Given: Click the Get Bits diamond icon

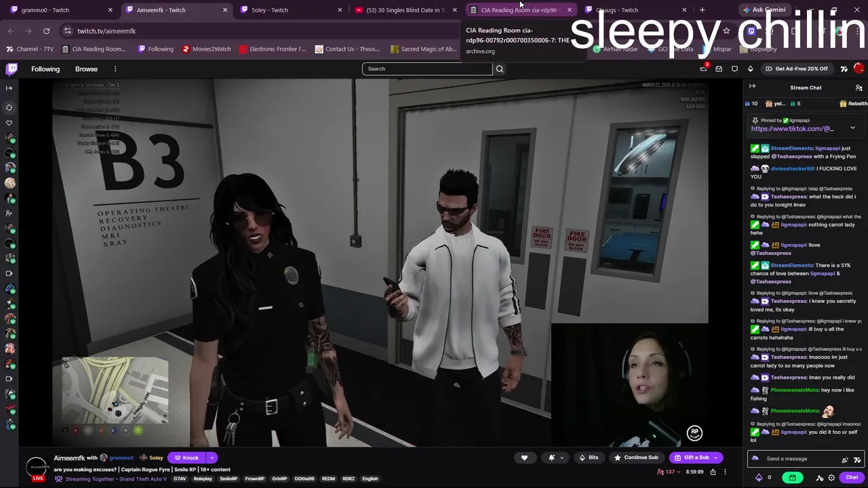Looking at the screenshot, I should click(x=750, y=68).
